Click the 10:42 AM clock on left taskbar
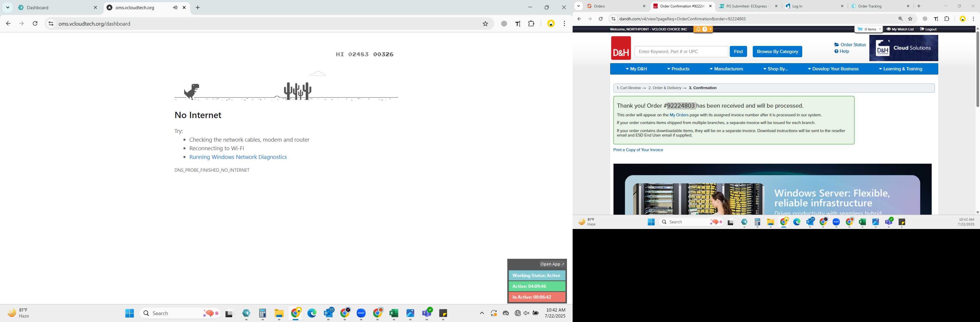980x322 pixels. [555, 313]
